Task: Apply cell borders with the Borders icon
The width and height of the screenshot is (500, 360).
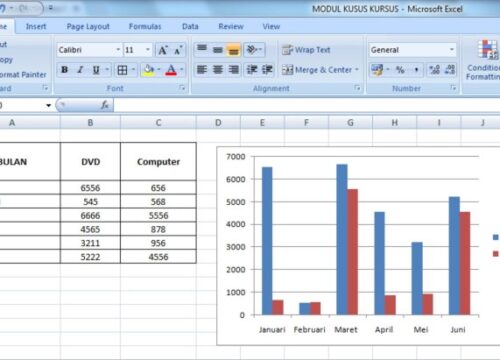Action: tap(122, 70)
